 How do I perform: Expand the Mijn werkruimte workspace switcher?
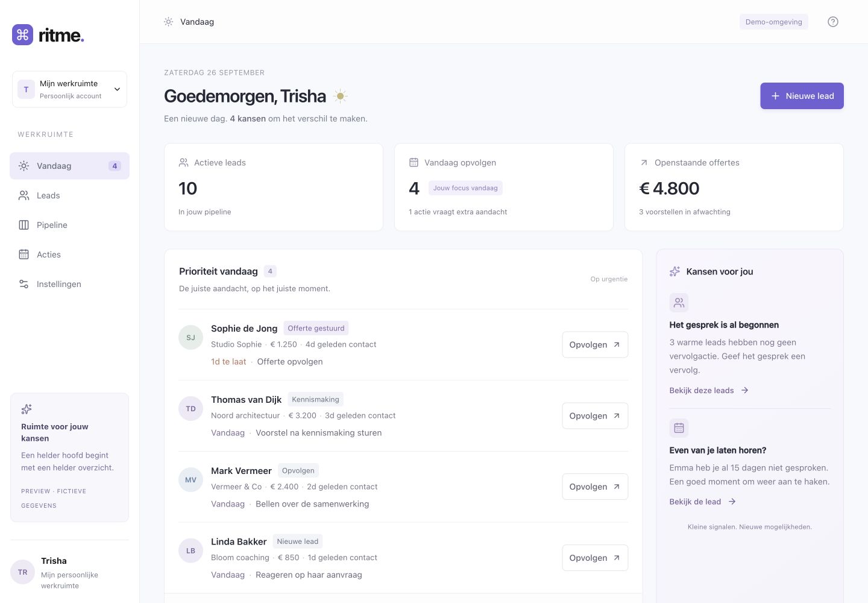pyautogui.click(x=69, y=89)
